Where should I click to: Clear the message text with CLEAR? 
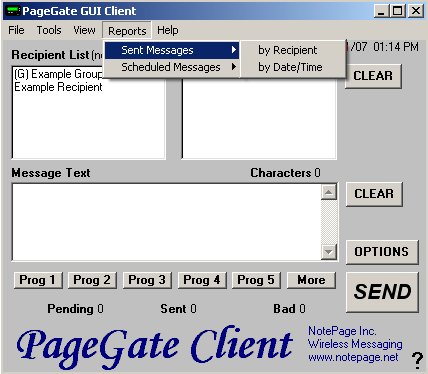[x=374, y=194]
